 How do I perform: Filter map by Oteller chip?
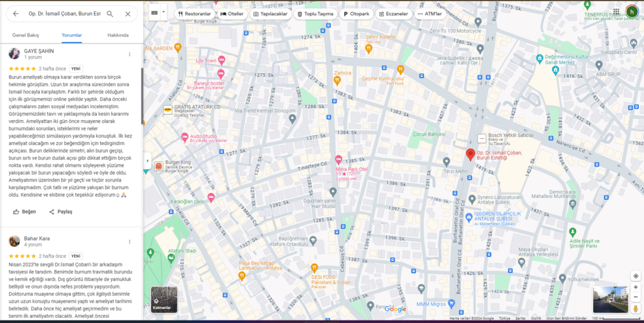(232, 14)
